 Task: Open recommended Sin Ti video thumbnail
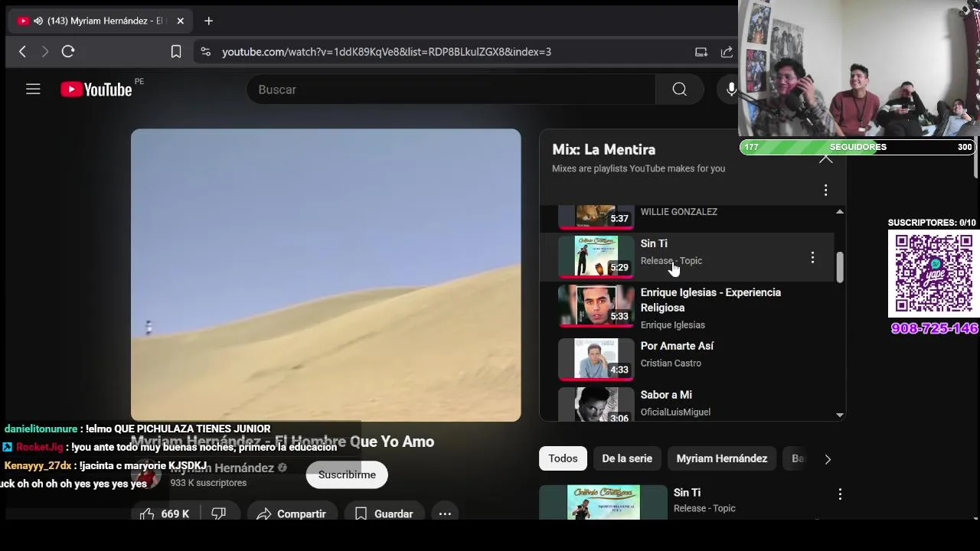[603, 502]
